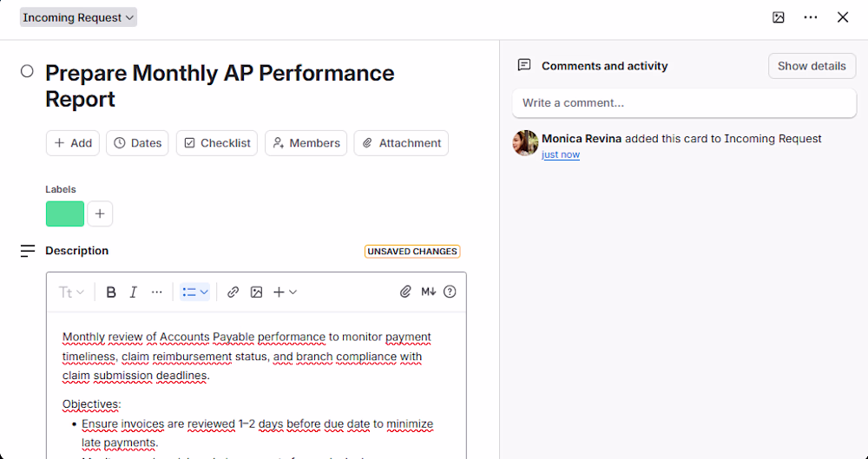Click the comments and activity icon
The height and width of the screenshot is (459, 868).
tap(524, 65)
